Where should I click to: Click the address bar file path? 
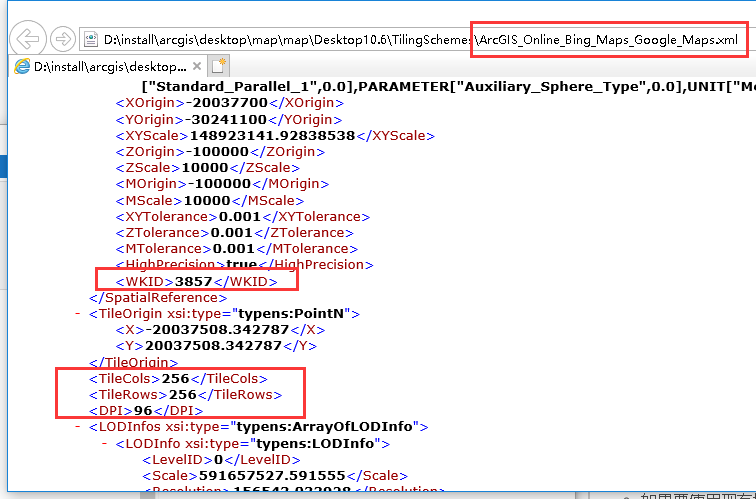(x=420, y=40)
